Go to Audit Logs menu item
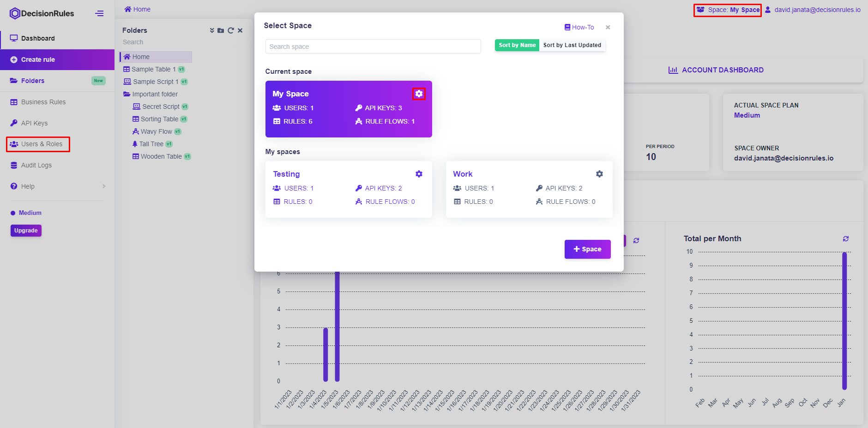Screen dimensions: 868x428 36,165
